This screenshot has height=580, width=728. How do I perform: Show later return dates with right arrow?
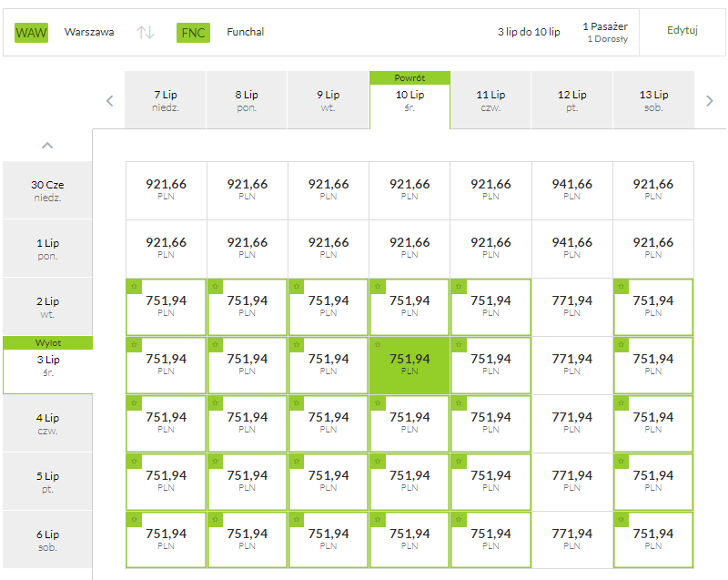pos(710,101)
